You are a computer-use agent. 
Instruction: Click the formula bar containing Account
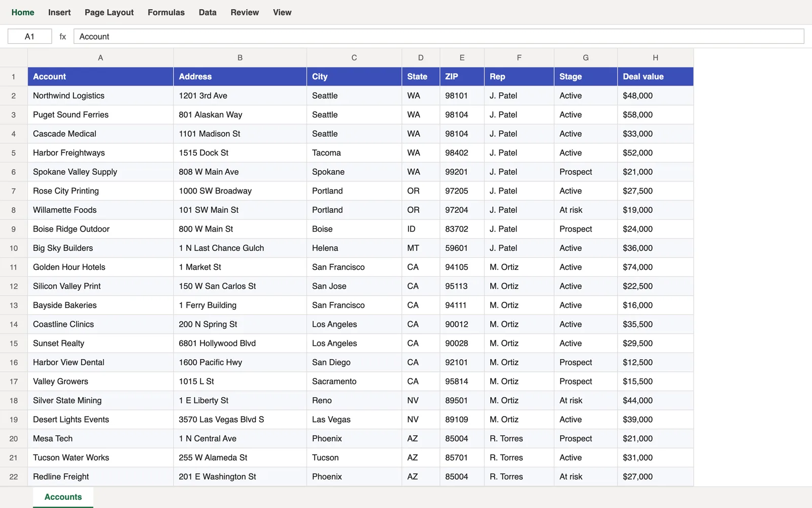pos(438,37)
